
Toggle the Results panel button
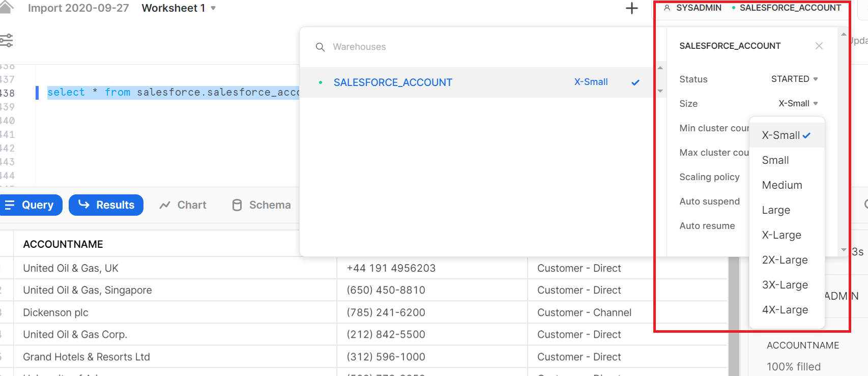[x=106, y=205]
